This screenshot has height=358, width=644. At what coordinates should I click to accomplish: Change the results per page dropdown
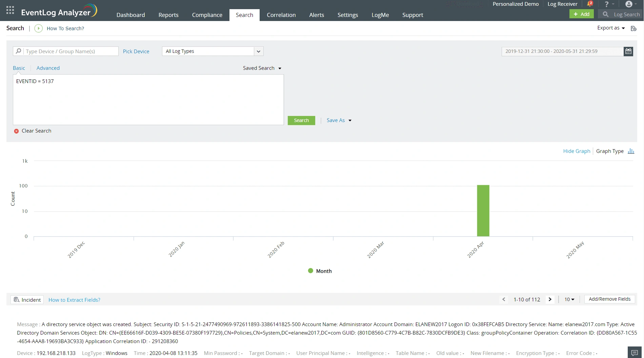569,299
